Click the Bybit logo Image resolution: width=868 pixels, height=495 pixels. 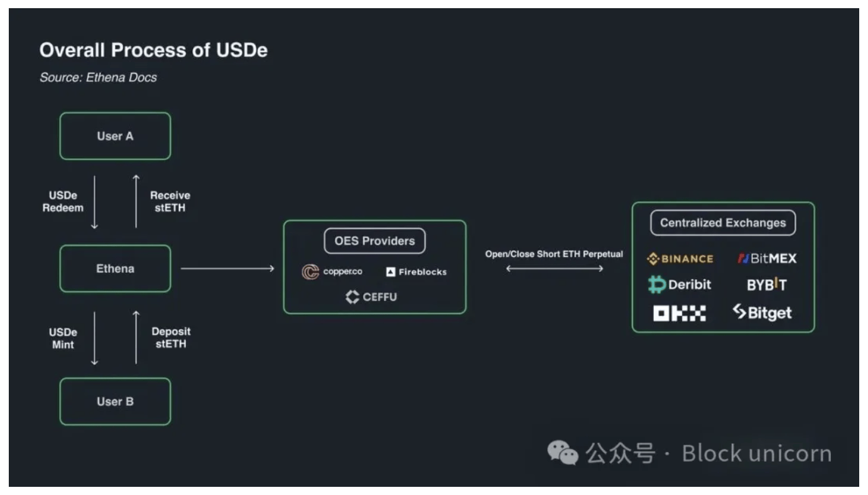coord(766,285)
